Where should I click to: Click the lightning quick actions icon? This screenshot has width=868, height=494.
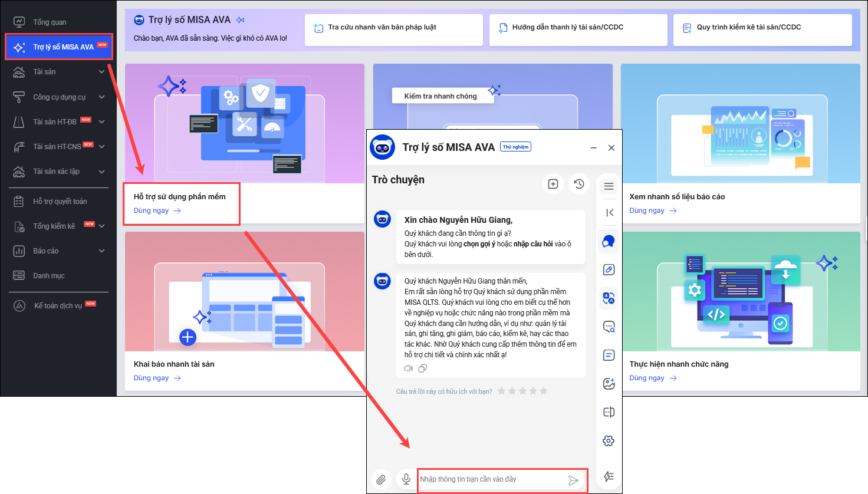click(x=609, y=476)
